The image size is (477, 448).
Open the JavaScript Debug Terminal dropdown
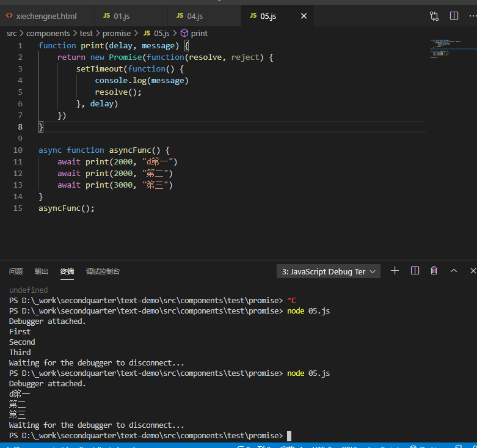pyautogui.click(x=329, y=271)
